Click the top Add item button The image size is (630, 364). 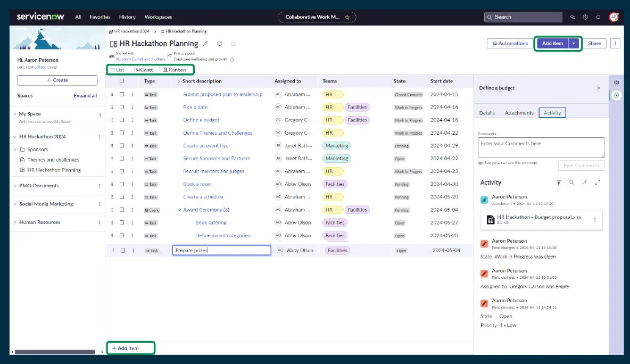click(552, 44)
